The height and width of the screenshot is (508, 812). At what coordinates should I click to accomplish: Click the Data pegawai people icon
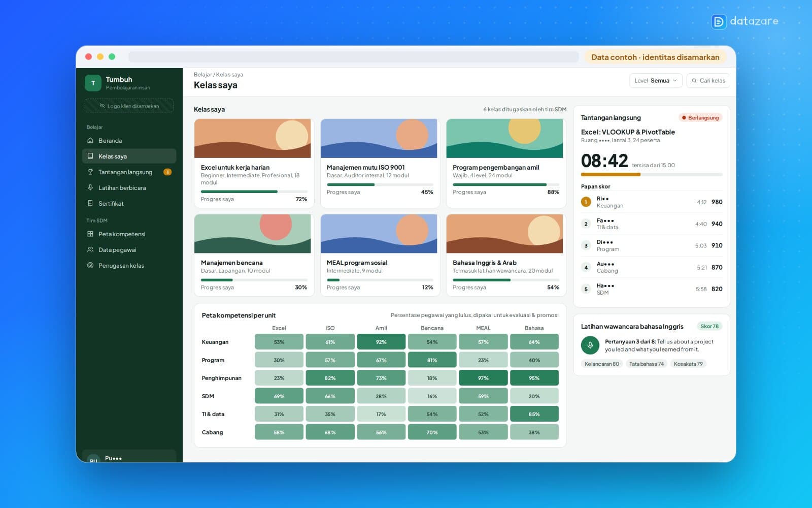90,250
